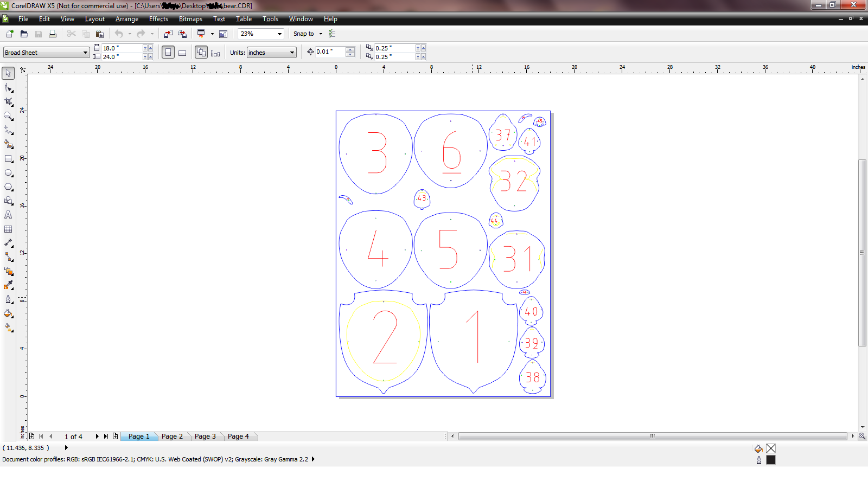Open the Tools menu
The width and height of the screenshot is (868, 488).
pos(270,19)
